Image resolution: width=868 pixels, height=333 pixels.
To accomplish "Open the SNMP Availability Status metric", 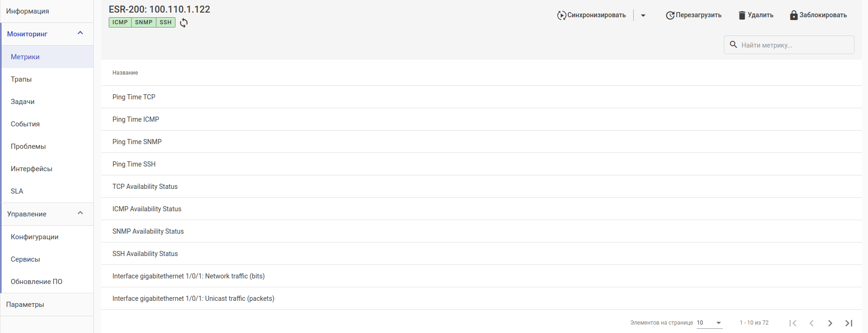I will 148,231.
